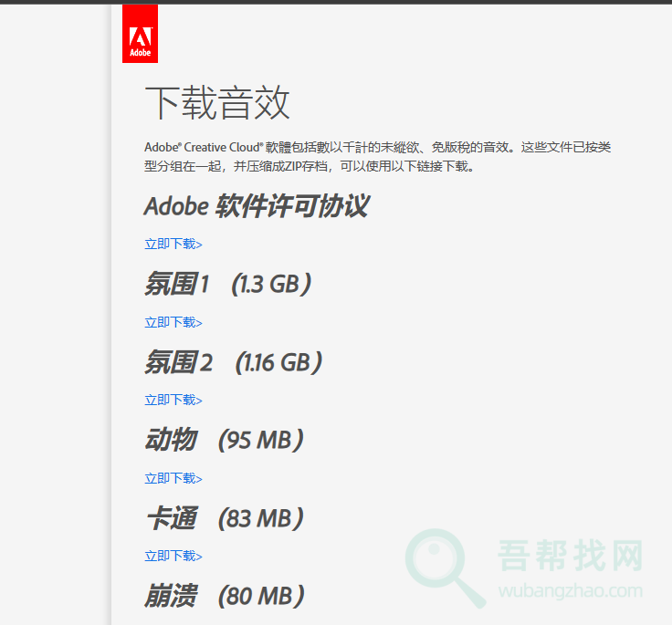Click the dark bar at the top
The width and height of the screenshot is (672, 625).
(x=336, y=2)
